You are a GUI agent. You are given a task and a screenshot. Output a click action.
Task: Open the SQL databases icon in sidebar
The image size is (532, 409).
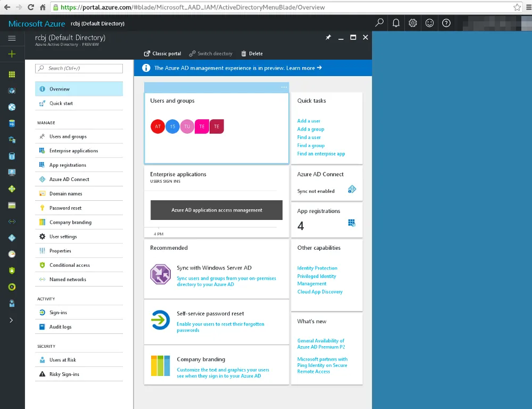point(12,124)
